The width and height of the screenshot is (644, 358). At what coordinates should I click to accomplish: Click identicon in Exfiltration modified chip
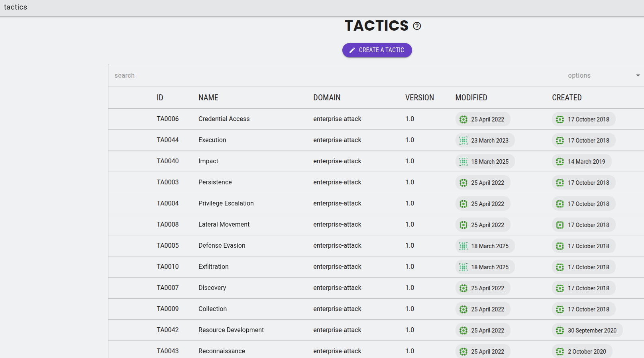tap(463, 267)
